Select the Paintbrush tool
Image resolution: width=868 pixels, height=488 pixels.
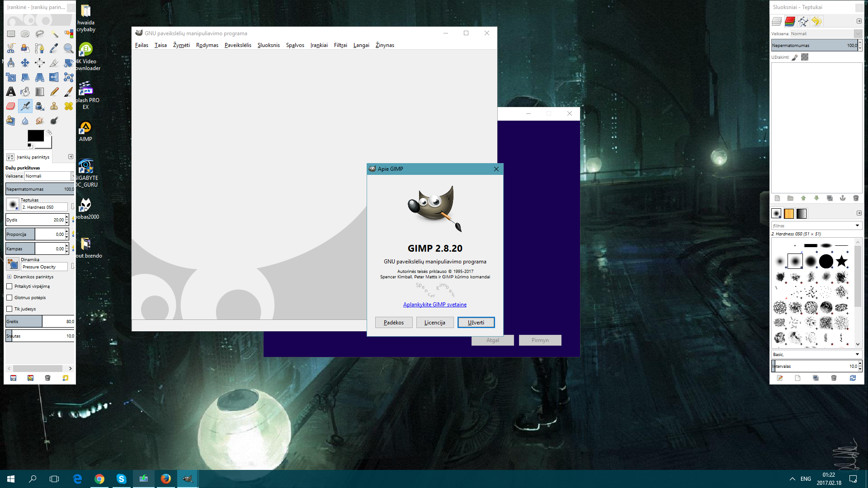pos(69,92)
